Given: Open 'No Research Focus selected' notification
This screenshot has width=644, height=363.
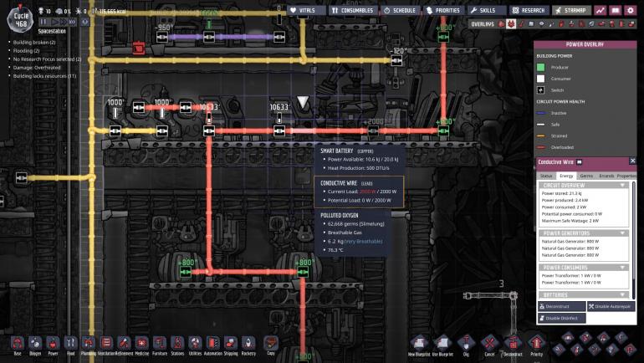Looking at the screenshot, I should [47, 59].
